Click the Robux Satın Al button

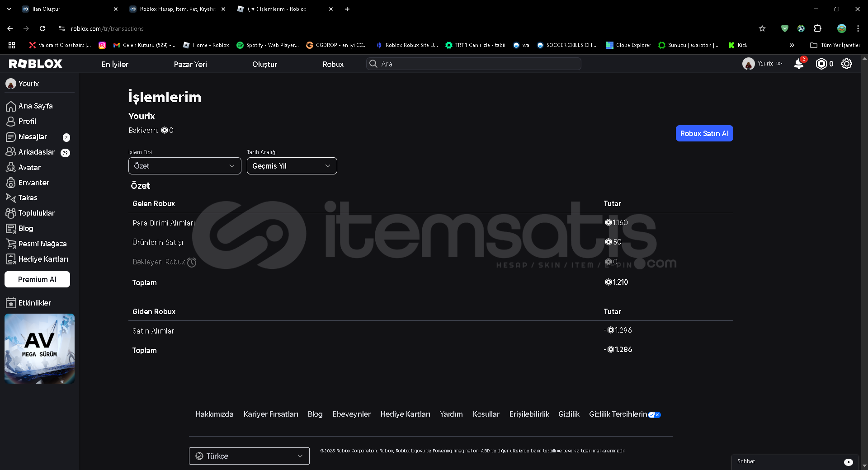[x=704, y=133]
